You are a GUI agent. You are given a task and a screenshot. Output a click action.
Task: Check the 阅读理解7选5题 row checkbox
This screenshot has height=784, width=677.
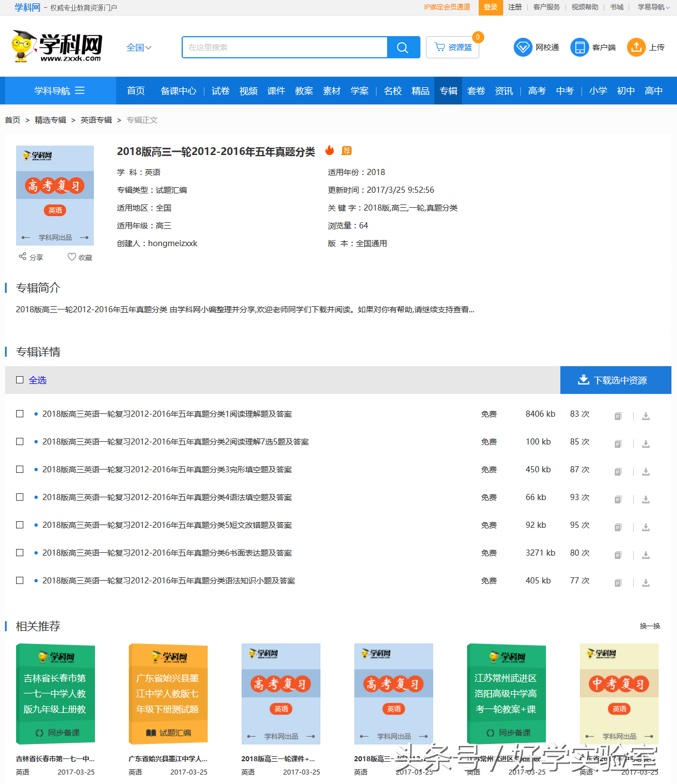[20, 442]
